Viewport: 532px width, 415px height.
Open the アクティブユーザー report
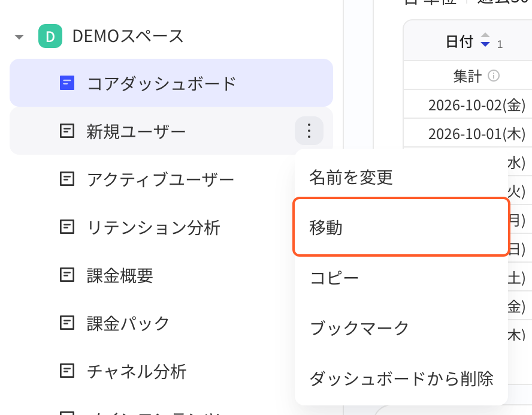160,179
